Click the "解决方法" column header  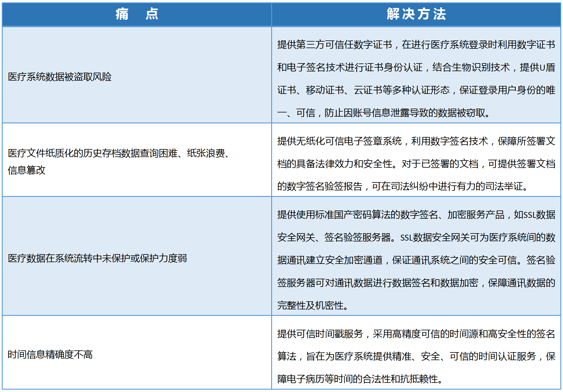416,14
